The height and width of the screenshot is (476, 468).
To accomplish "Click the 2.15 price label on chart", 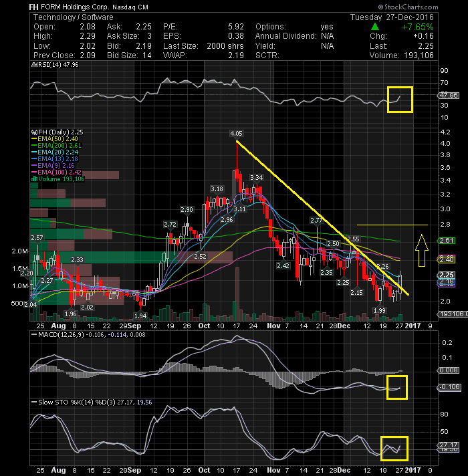I will pyautogui.click(x=356, y=292).
